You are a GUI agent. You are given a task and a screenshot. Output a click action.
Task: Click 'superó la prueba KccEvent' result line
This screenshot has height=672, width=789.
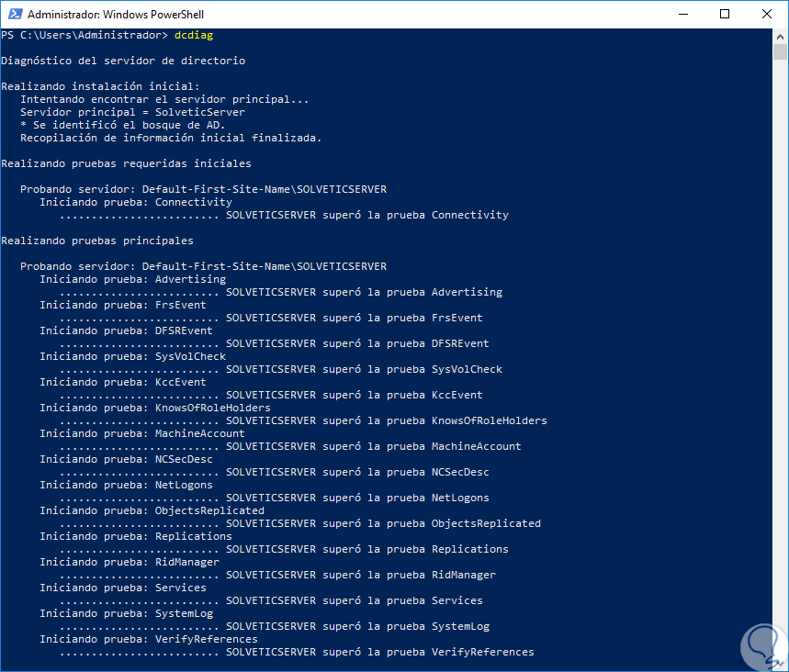coord(271,395)
